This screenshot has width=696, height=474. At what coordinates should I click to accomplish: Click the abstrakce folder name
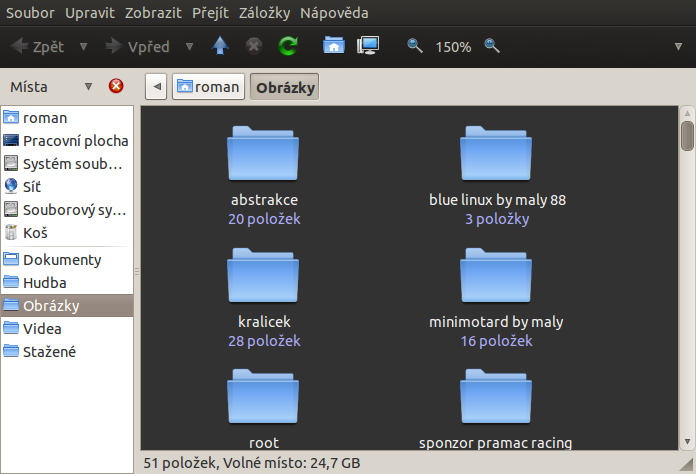[264, 200]
